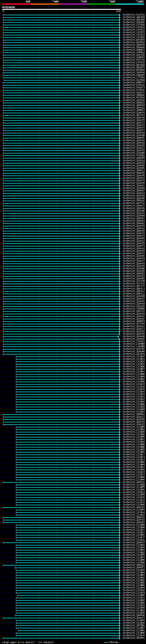
Task: Click label UniRef100_C1IWQ3
Action: (134, 578)
